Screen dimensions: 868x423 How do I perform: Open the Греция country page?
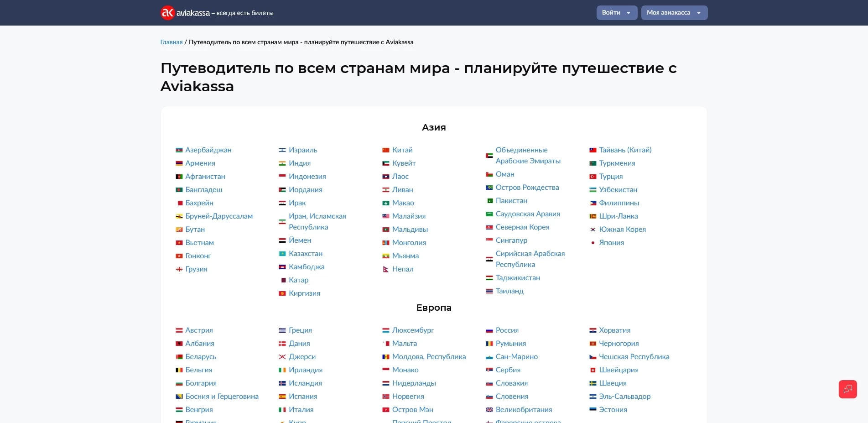tap(300, 330)
